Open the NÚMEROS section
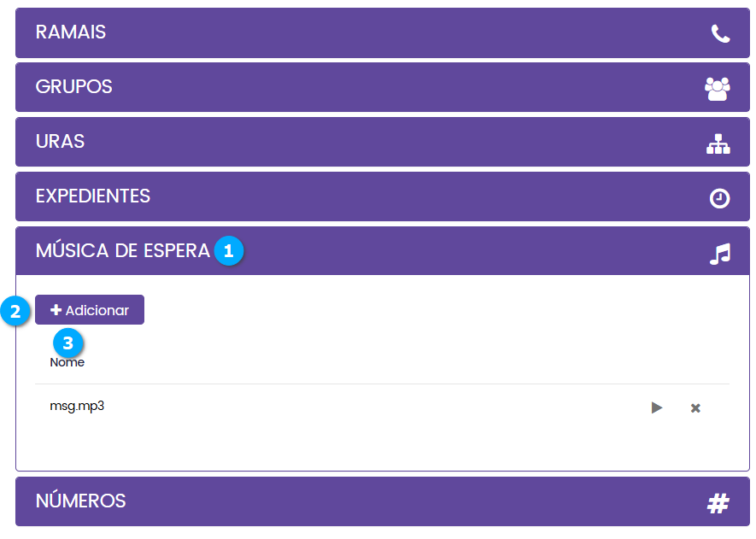This screenshot has height=539, width=756. pyautogui.click(x=81, y=501)
